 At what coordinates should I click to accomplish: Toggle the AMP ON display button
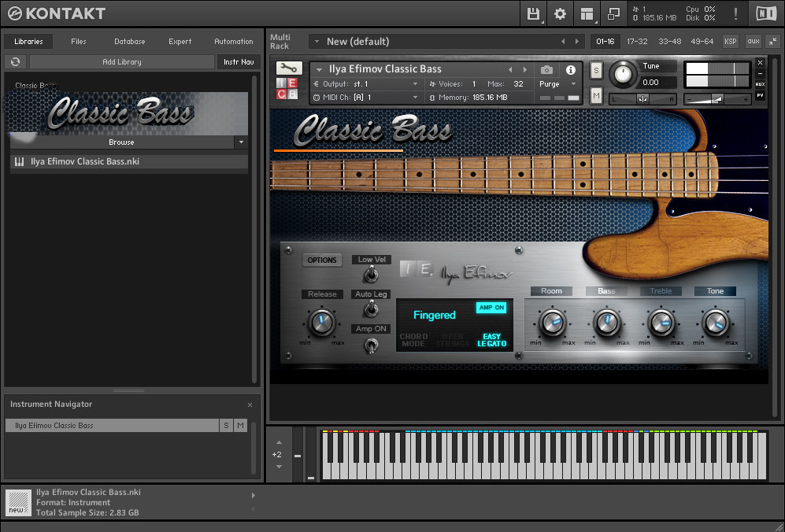[x=491, y=307]
